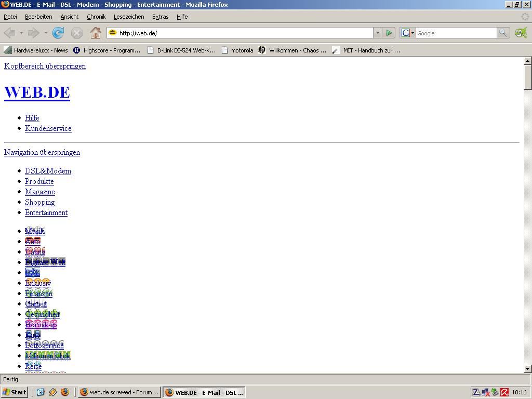Open the Shopping link
Viewport: 532px width, 399px height.
39,202
